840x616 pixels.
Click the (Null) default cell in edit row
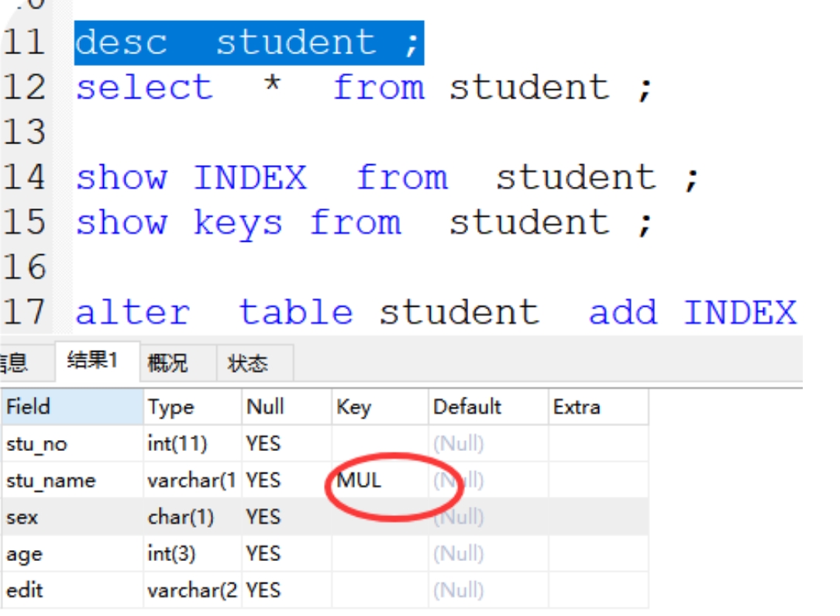point(488,591)
